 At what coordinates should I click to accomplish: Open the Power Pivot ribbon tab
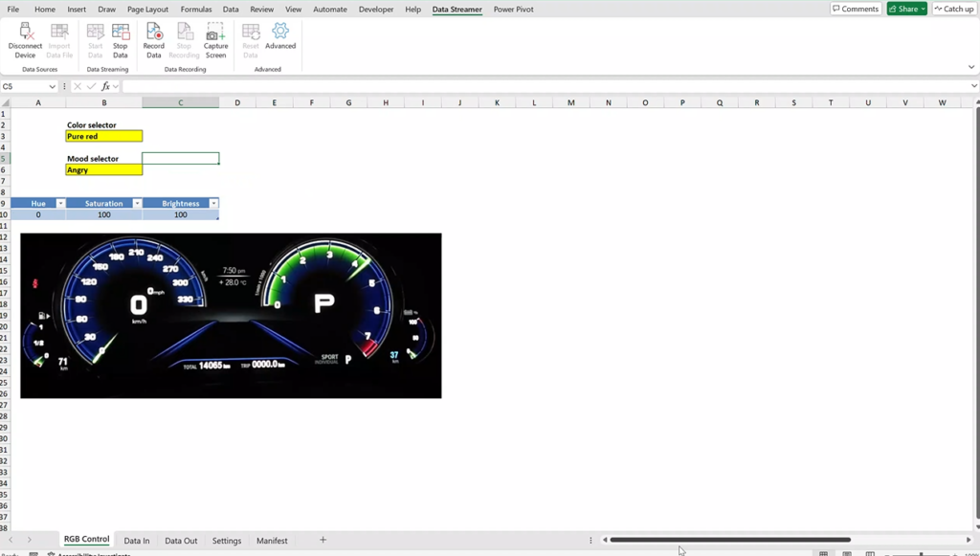click(x=513, y=10)
